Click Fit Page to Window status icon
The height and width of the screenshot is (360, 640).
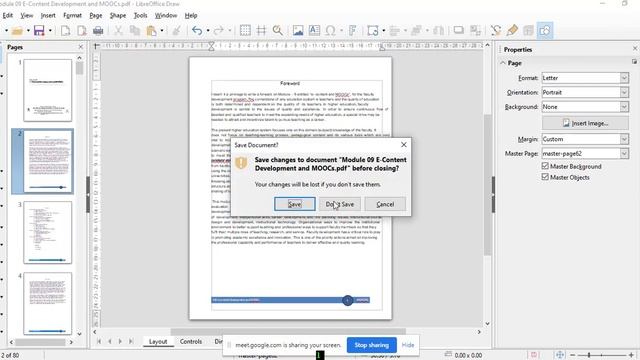[560, 355]
